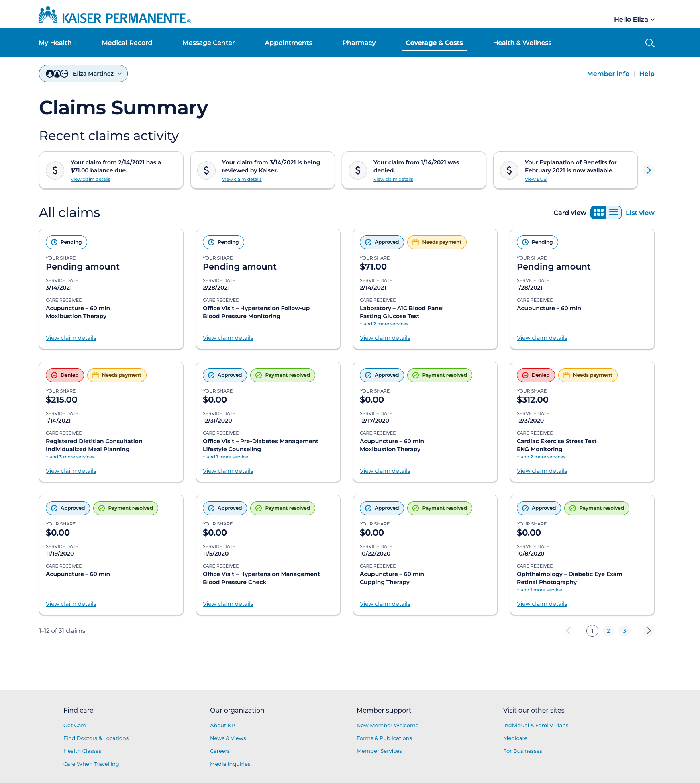Click List view text link

tap(640, 213)
